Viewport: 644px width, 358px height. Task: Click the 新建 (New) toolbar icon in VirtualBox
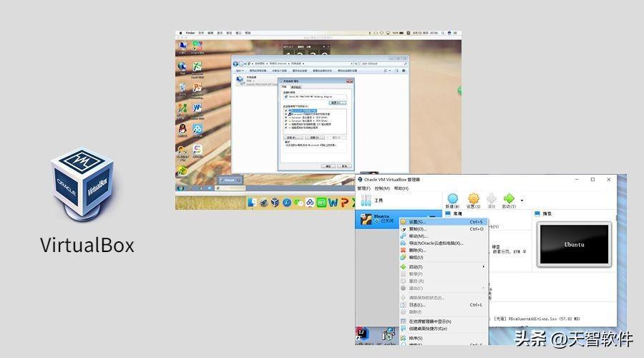point(452,200)
